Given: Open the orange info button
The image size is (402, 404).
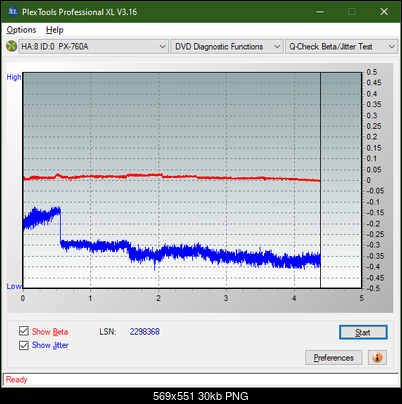Looking at the screenshot, I should (x=377, y=358).
